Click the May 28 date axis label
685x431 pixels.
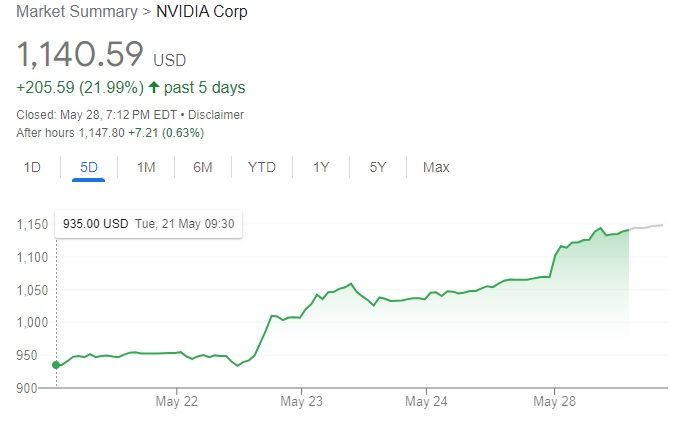[x=551, y=403]
